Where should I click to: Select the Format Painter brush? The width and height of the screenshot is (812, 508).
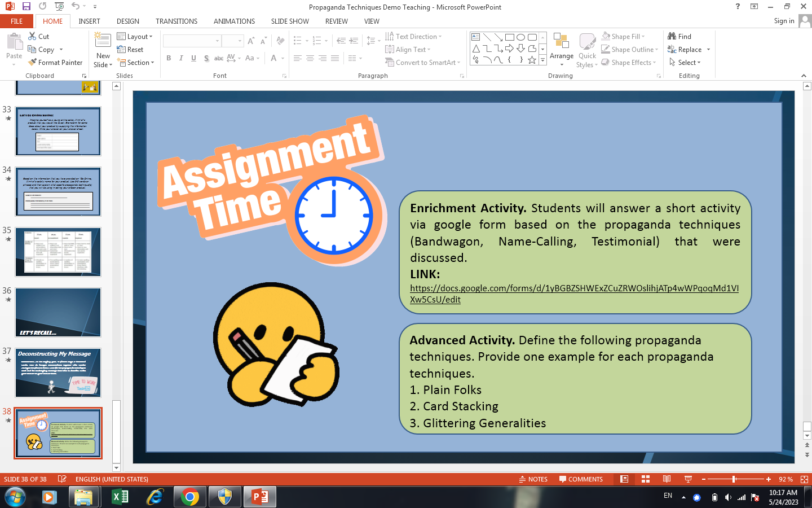(55, 63)
